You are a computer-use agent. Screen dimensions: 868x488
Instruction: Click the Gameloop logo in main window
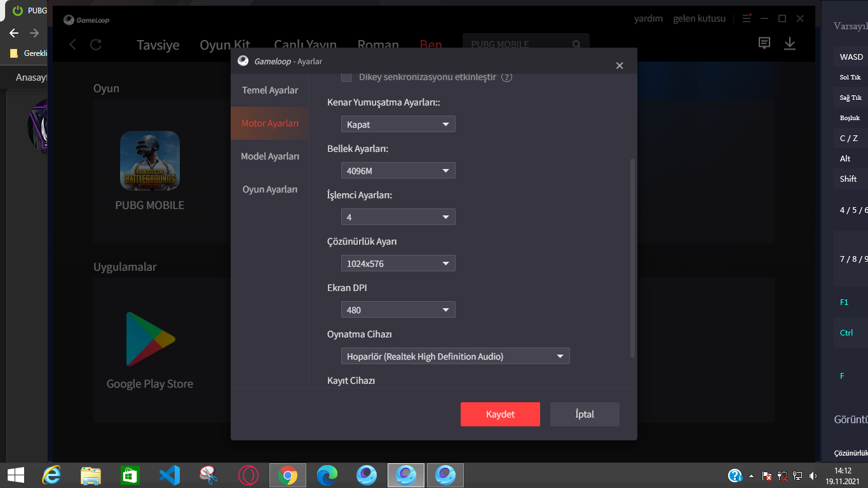86,20
